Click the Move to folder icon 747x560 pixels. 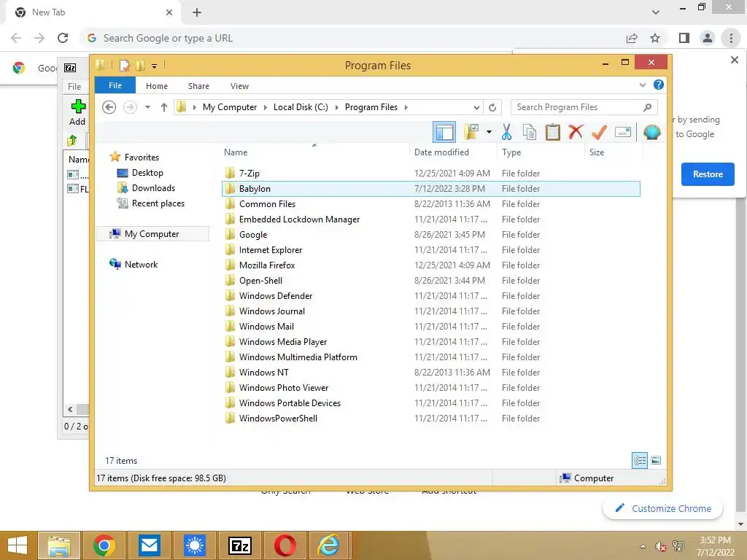pos(471,132)
